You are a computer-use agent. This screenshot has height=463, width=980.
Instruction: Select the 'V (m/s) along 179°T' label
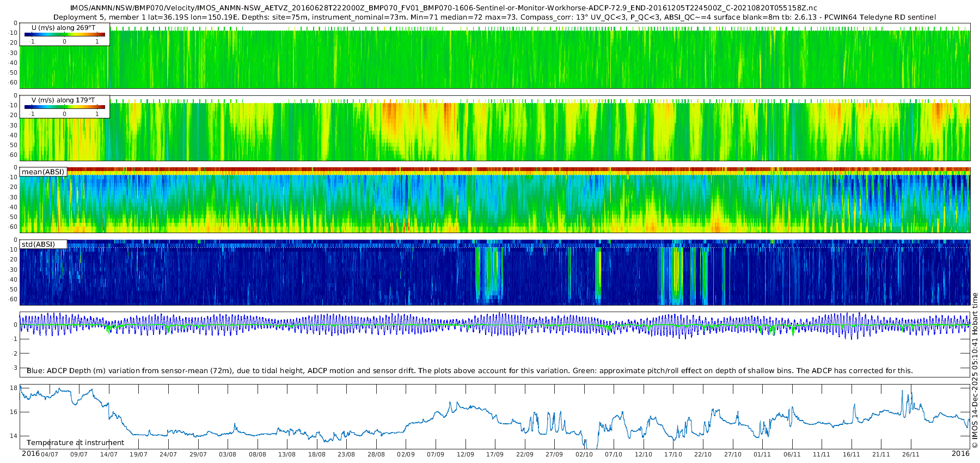[64, 100]
